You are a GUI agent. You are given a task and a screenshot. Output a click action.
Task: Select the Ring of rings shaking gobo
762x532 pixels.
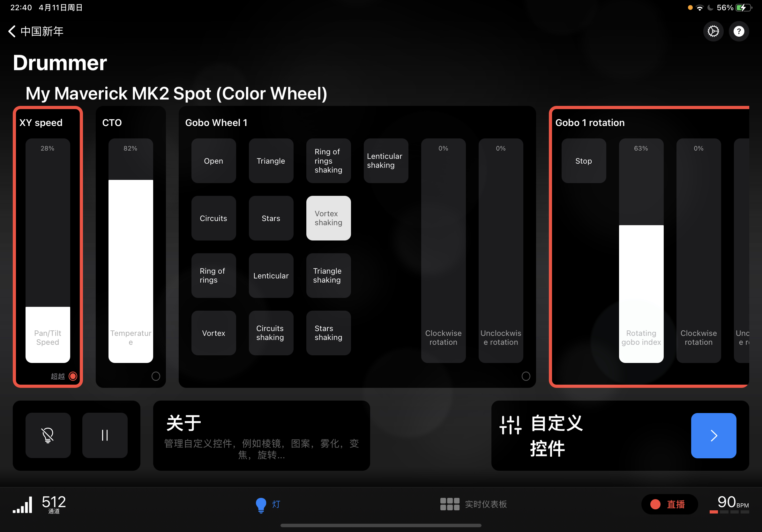(329, 161)
